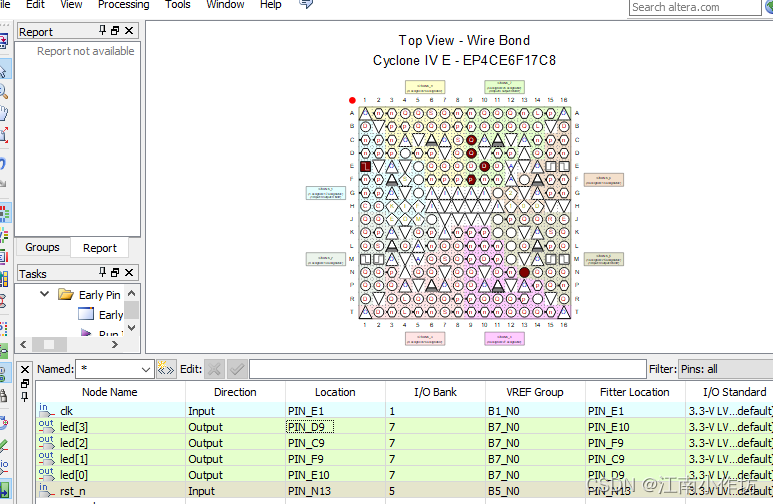Select assigned pin C9 on the chip
The width and height of the screenshot is (773, 504).
471,140
